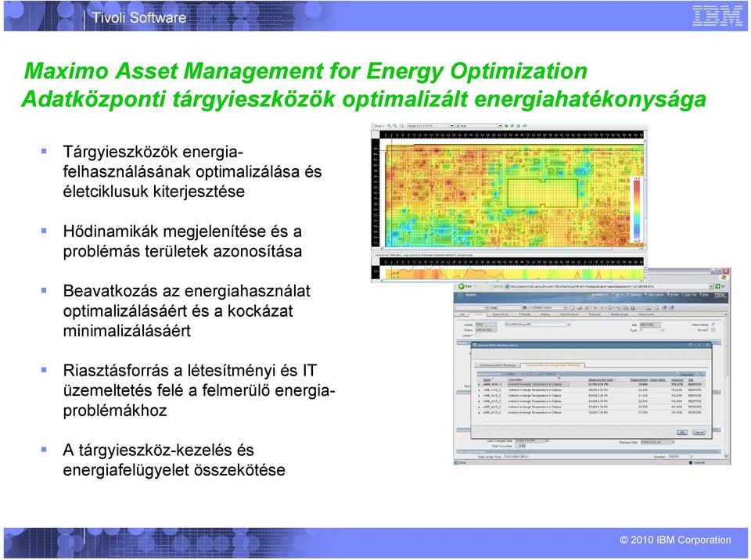Switch to the Meters tab

click(545, 314)
